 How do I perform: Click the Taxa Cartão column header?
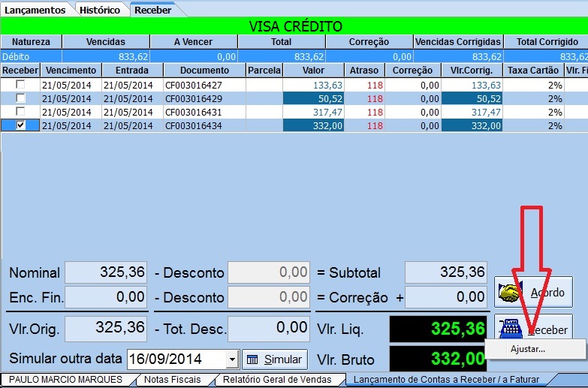(533, 70)
